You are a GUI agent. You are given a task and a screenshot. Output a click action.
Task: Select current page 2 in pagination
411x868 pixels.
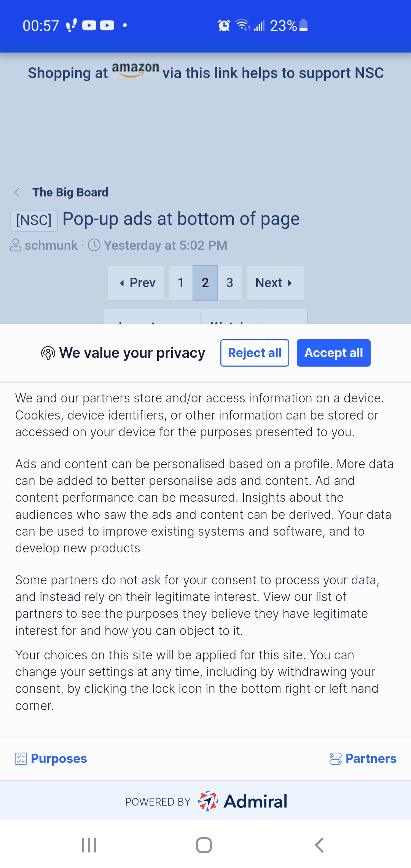(x=205, y=283)
